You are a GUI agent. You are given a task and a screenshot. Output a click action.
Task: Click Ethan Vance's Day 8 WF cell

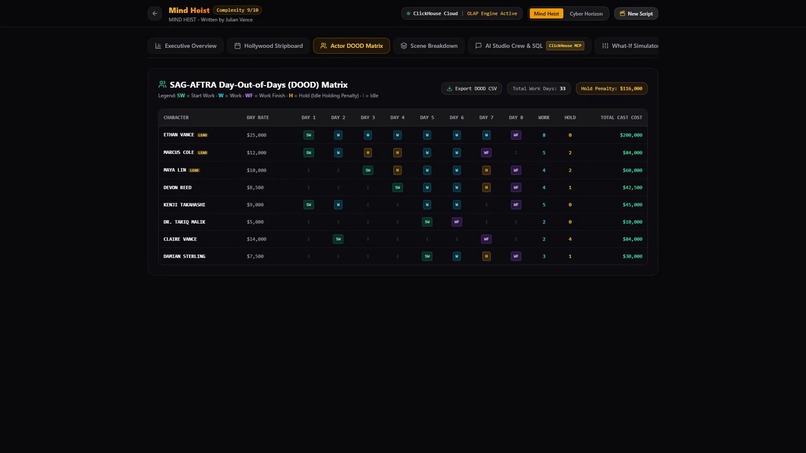coord(516,135)
